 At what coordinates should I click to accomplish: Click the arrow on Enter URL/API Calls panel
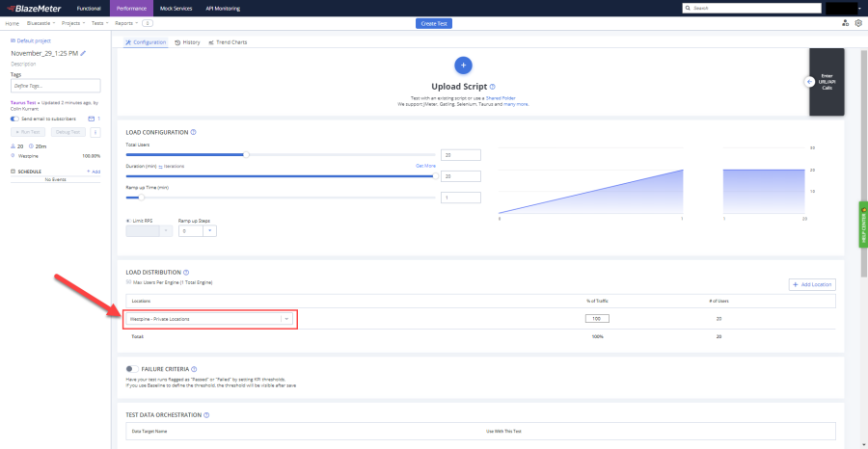click(x=809, y=82)
